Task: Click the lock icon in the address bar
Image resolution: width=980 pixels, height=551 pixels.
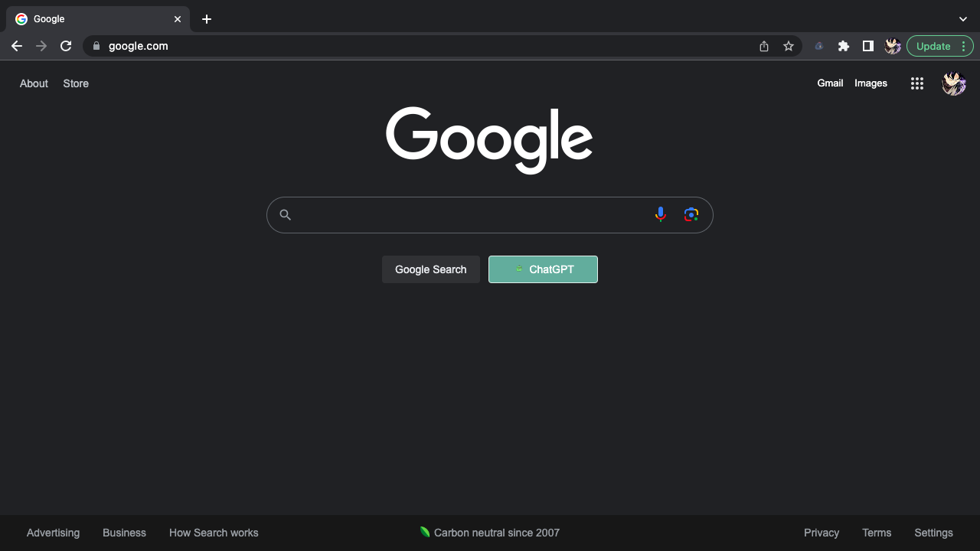Action: [x=96, y=46]
